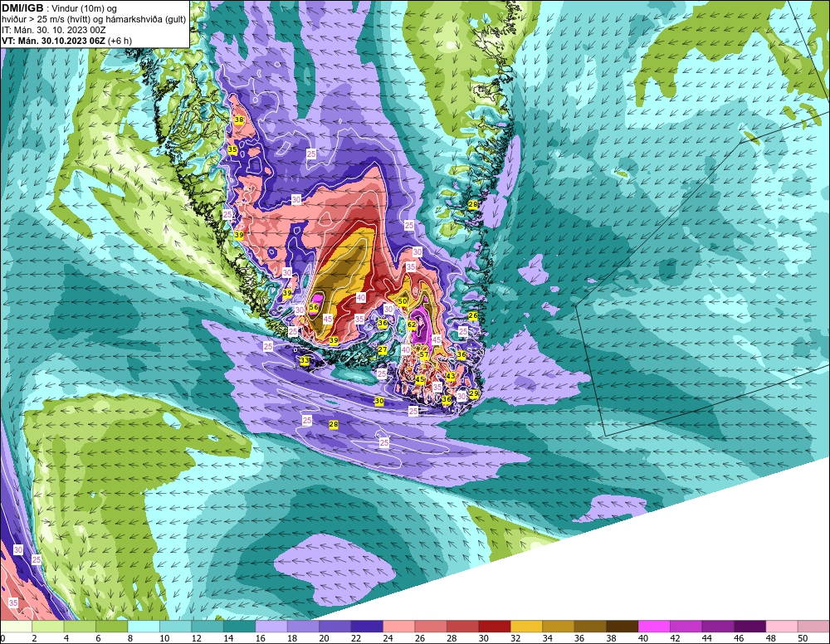This screenshot has height=644, width=830.
Task: Click the yellow 26 gust label
Action: click(x=473, y=315)
